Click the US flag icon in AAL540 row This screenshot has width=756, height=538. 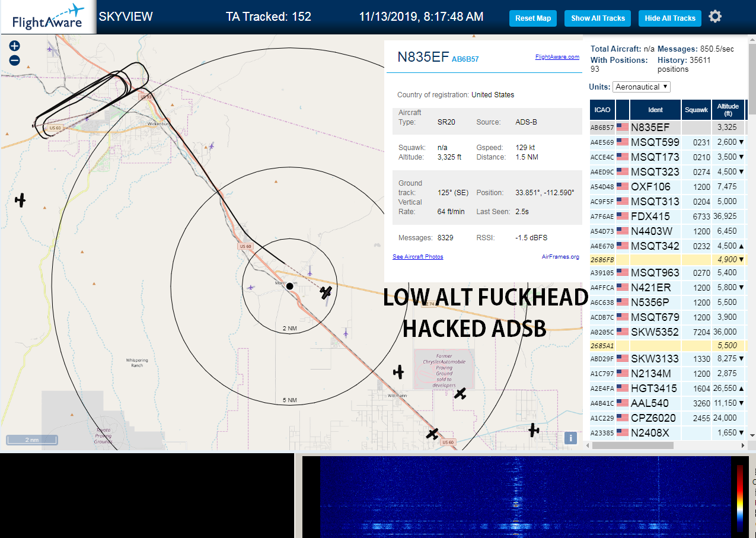point(623,403)
